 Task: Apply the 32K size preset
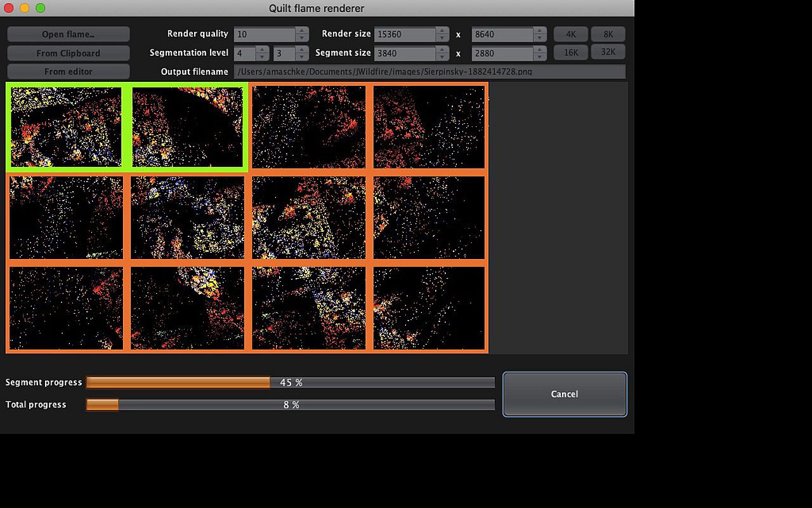(x=608, y=52)
